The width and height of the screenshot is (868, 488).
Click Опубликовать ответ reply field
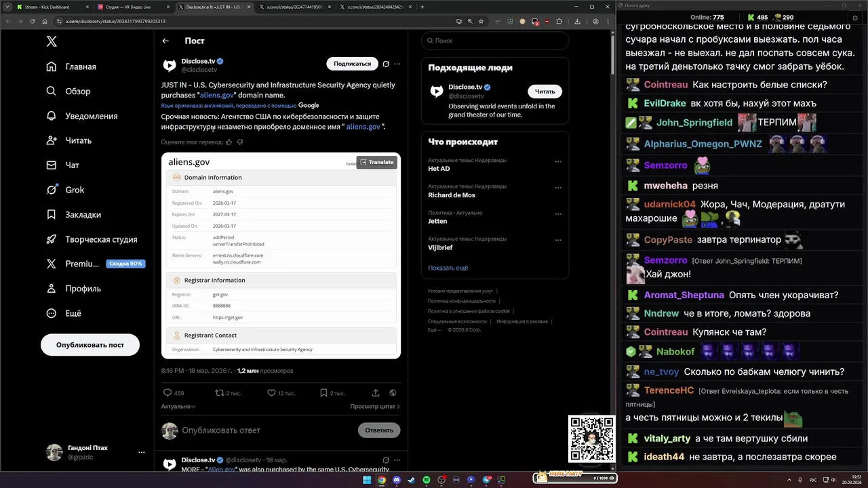221,430
